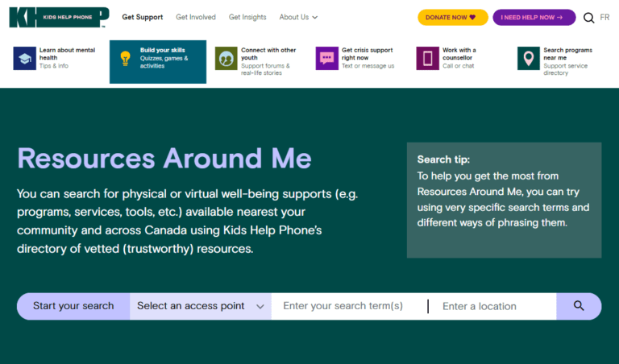Click the Connect with other youth icon

pos(226,59)
